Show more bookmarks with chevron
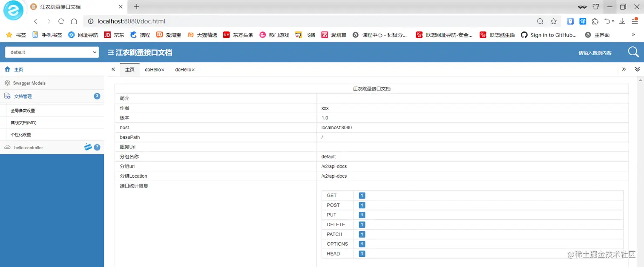Image resolution: width=644 pixels, height=267 pixels. click(633, 35)
